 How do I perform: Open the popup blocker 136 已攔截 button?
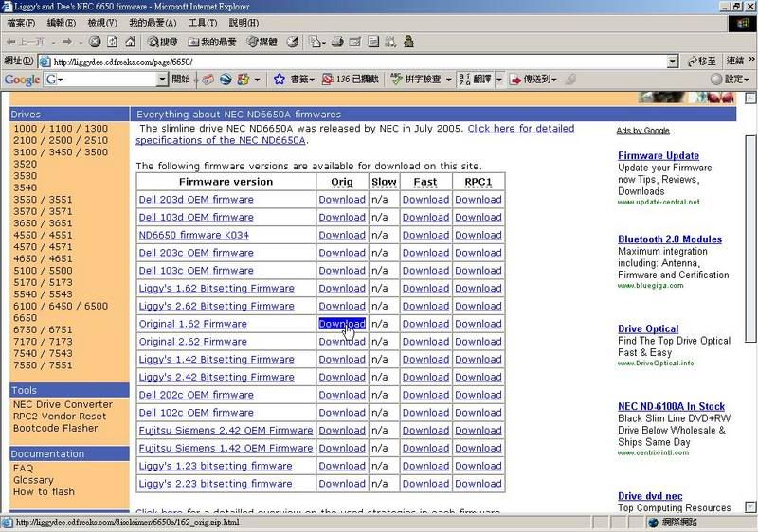pyautogui.click(x=351, y=80)
